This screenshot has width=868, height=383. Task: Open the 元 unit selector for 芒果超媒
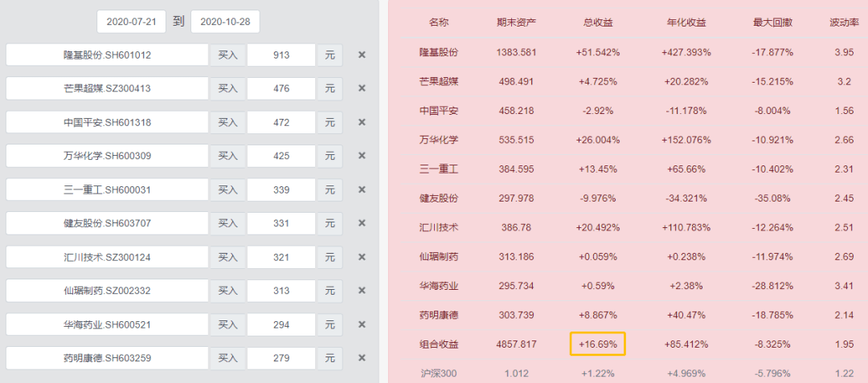point(330,88)
